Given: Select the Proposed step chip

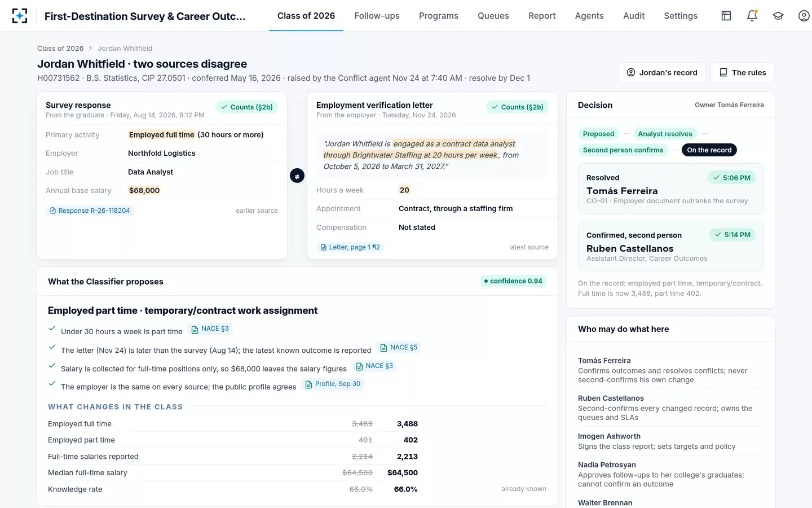Looking at the screenshot, I should coord(598,134).
